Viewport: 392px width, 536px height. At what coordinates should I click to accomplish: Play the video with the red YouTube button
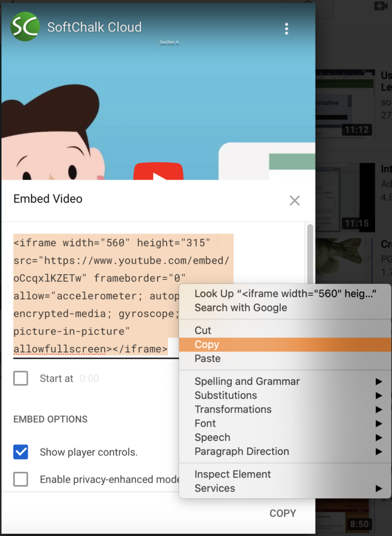point(158,172)
